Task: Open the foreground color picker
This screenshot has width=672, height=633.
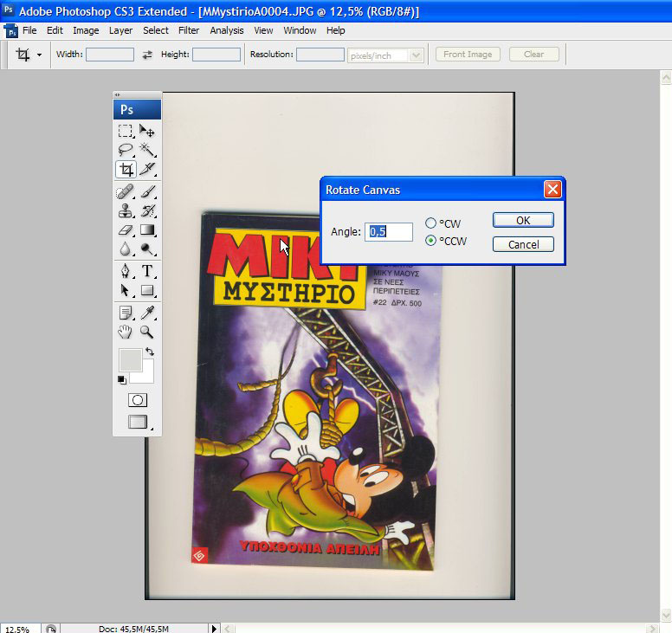Action: click(130, 360)
